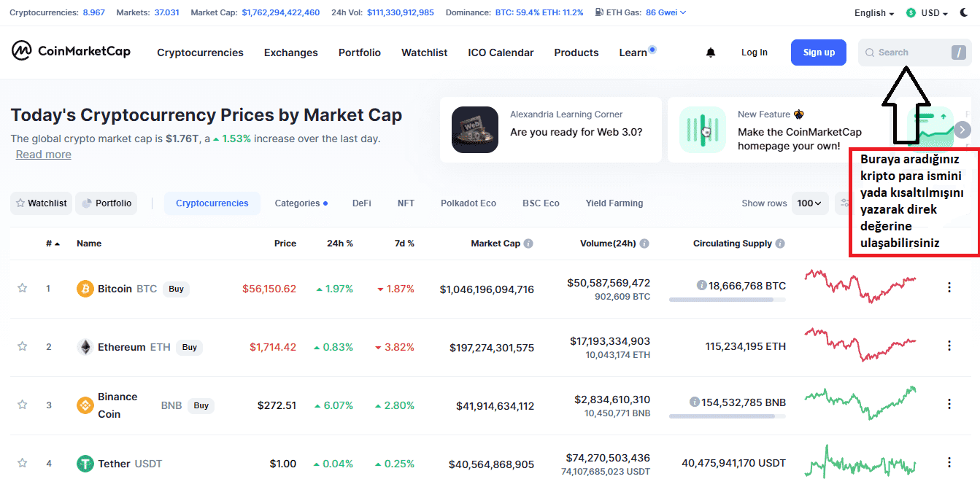Screen dimensions: 980x479
Task: Expand the ETH Gas 86 Gwei dropdown
Action: (x=665, y=12)
